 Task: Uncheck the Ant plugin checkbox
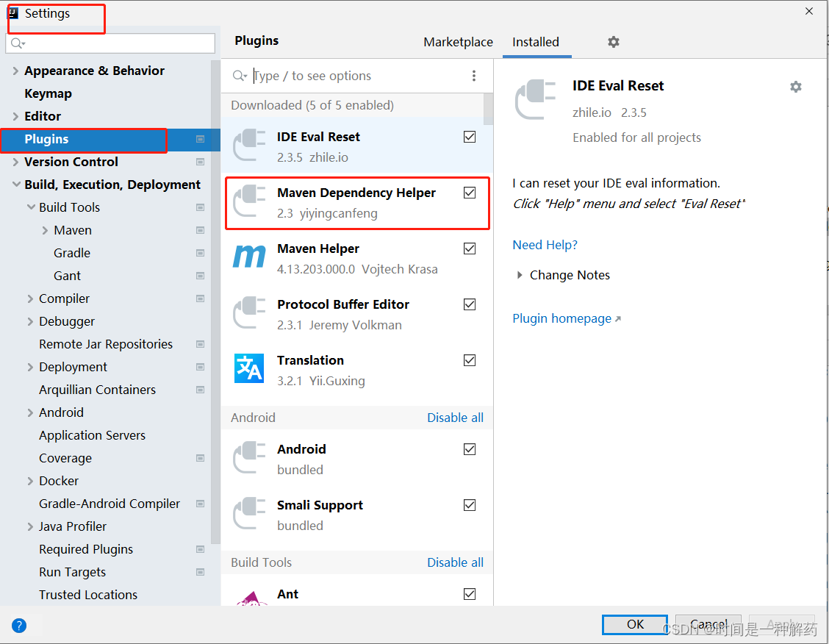point(470,594)
